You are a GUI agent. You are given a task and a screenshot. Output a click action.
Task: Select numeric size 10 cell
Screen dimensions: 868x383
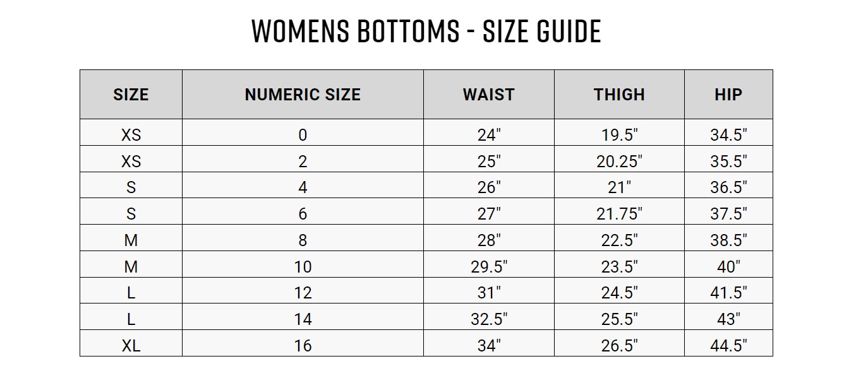303,266
